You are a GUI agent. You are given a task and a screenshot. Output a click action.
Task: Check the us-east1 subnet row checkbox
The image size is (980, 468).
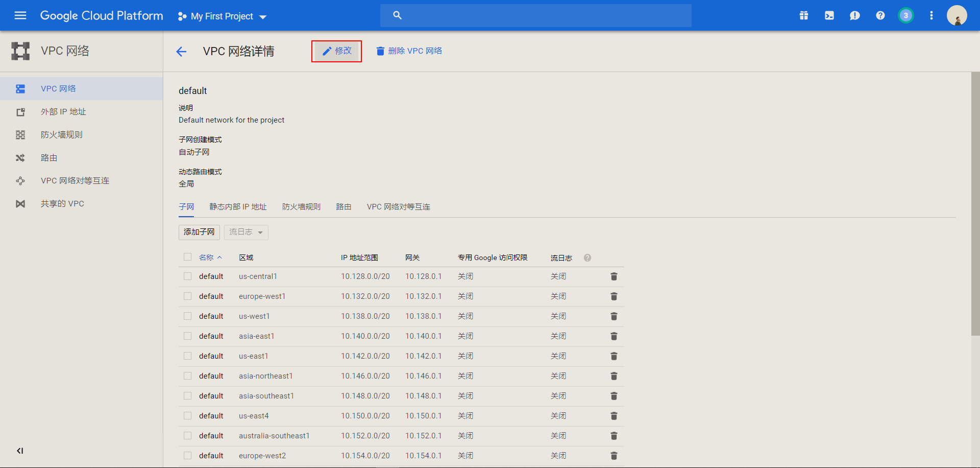[x=187, y=356]
